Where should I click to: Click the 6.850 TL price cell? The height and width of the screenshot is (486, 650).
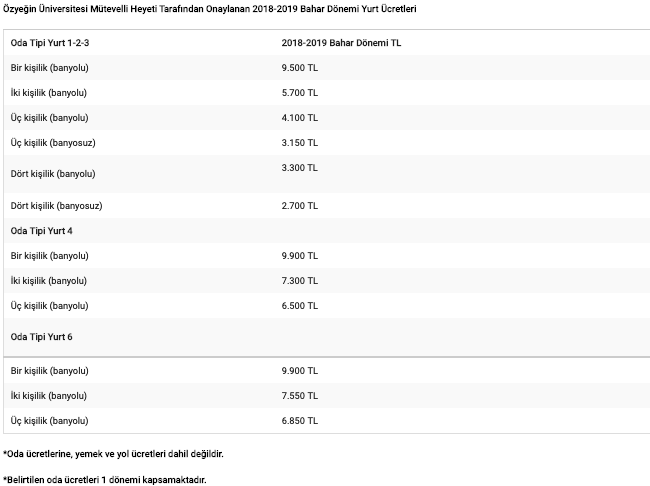pyautogui.click(x=300, y=420)
